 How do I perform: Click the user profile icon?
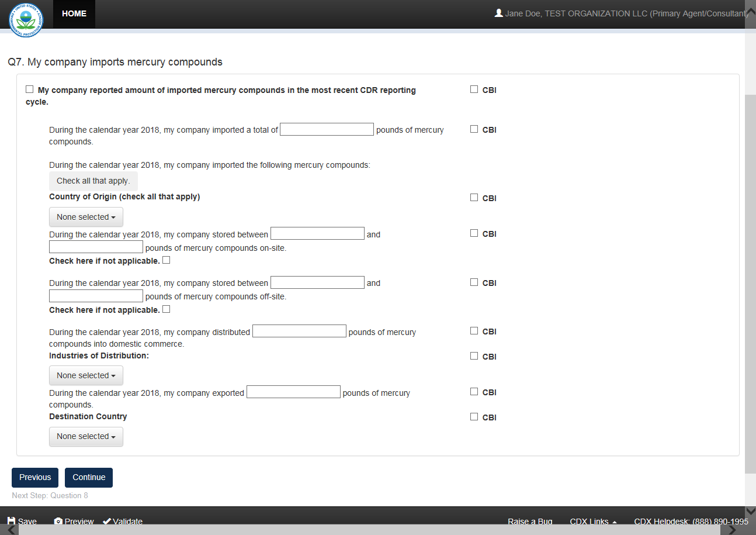(498, 13)
